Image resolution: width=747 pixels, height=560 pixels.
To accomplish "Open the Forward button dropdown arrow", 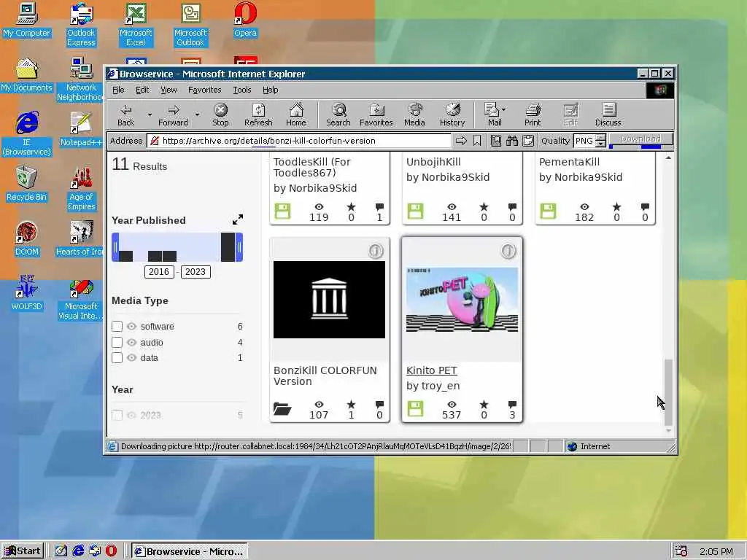I will pos(197,114).
